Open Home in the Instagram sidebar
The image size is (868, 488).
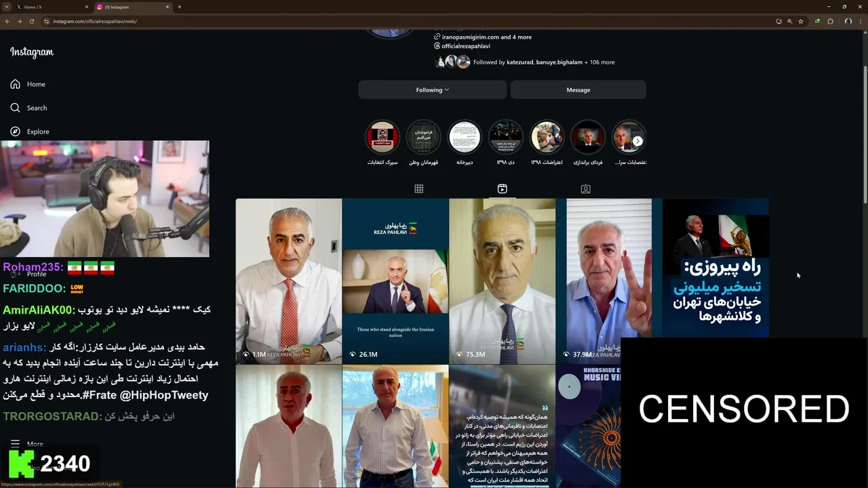pyautogui.click(x=28, y=84)
